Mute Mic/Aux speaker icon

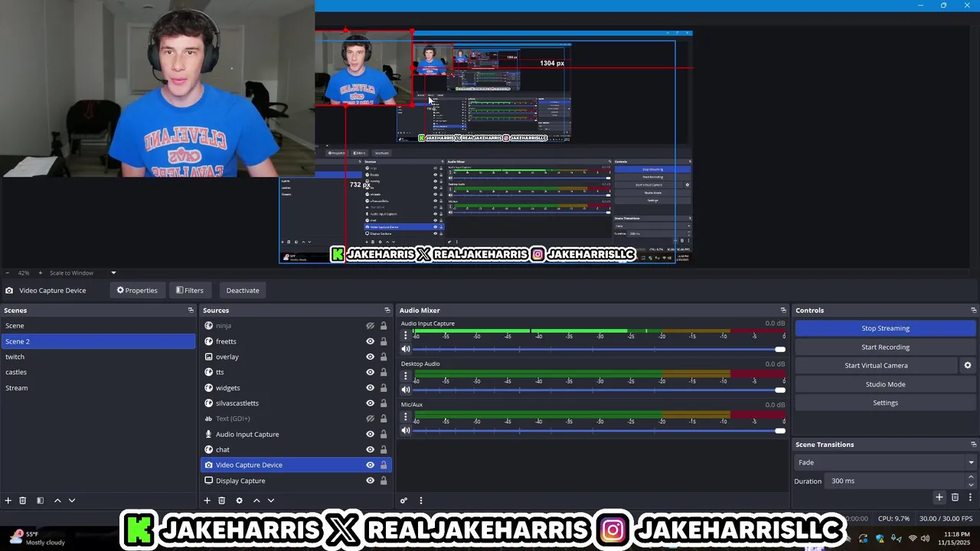click(x=406, y=430)
